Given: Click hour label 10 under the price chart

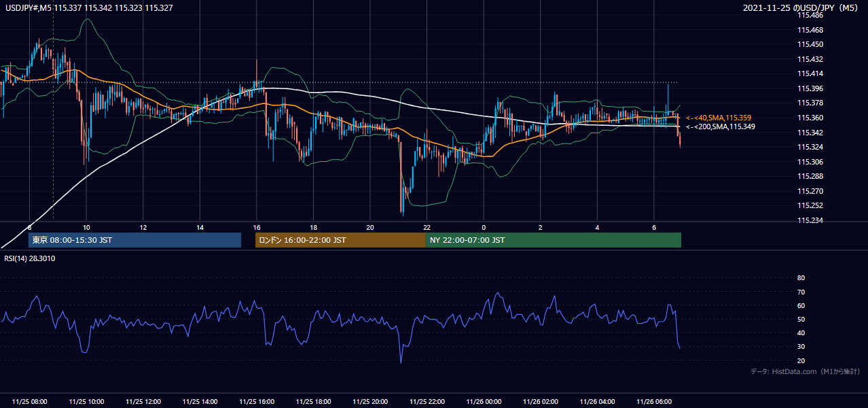Looking at the screenshot, I should pyautogui.click(x=86, y=227).
